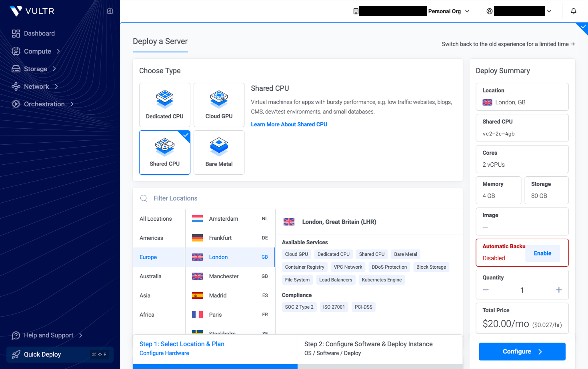The height and width of the screenshot is (369, 588).
Task: Click the Quick Deploy rocket icon
Action: pyautogui.click(x=16, y=355)
